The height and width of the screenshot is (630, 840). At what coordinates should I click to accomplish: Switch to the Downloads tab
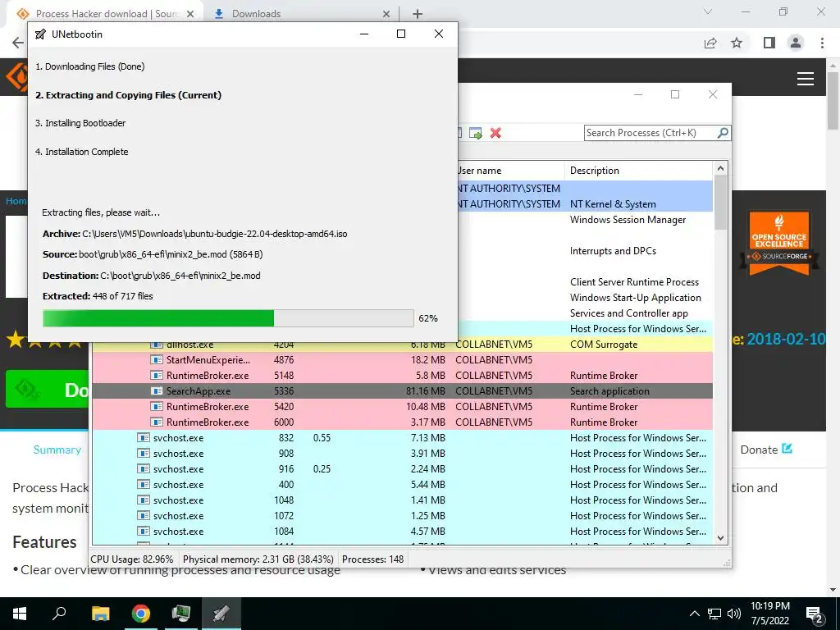(x=300, y=14)
